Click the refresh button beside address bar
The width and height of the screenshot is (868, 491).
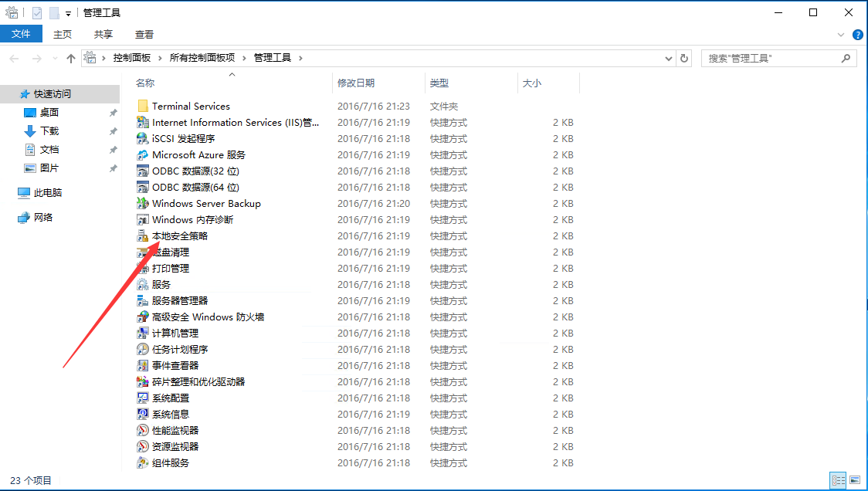click(x=684, y=58)
